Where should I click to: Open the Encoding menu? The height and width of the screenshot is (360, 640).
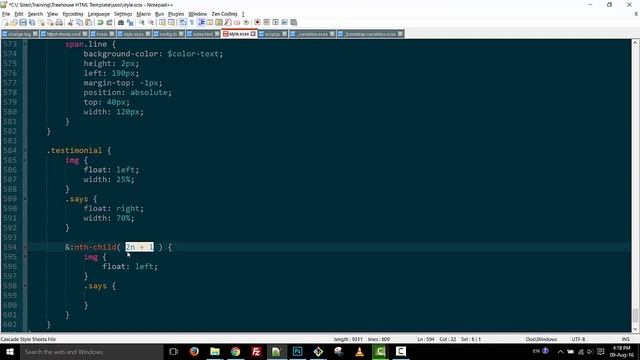[73, 14]
